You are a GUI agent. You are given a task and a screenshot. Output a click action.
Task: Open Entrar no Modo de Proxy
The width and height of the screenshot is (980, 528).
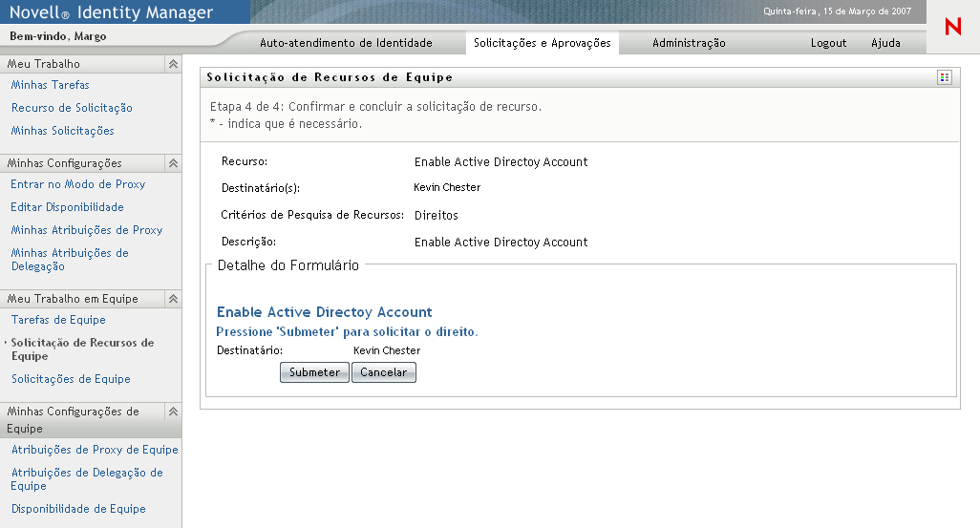click(x=78, y=184)
